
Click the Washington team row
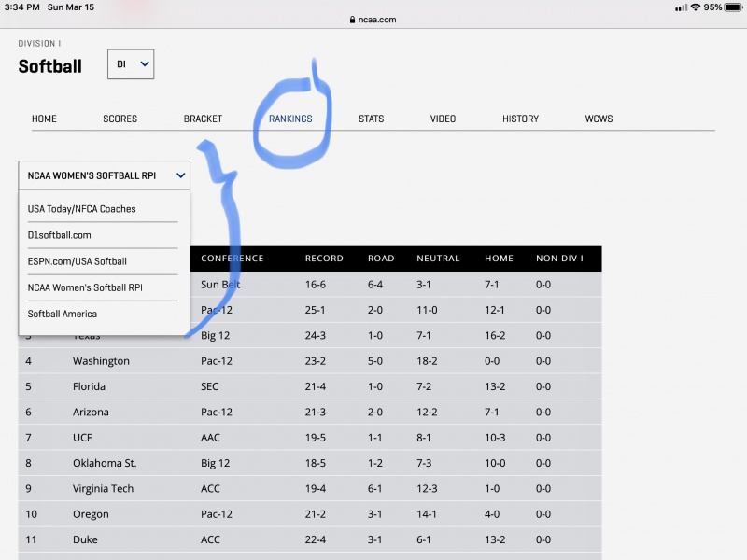(x=101, y=361)
